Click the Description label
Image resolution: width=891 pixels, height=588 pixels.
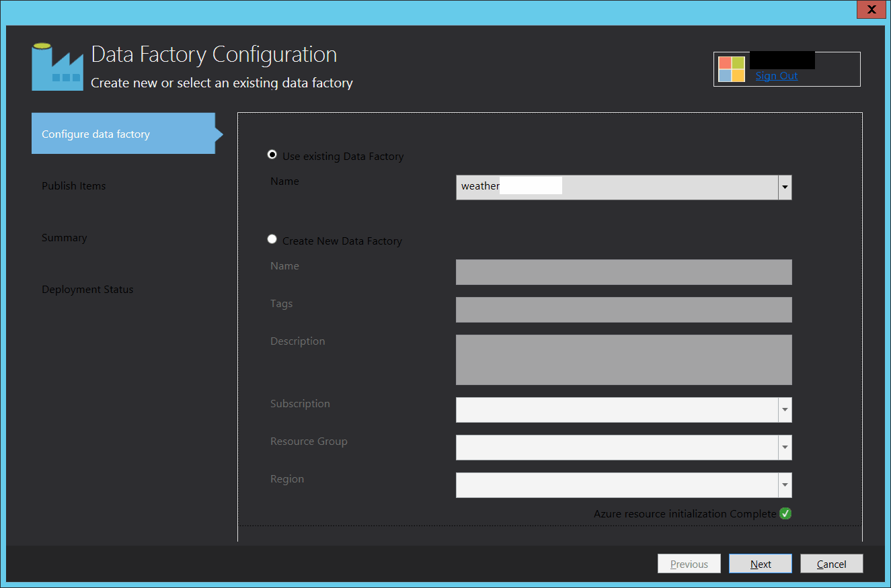pos(297,341)
